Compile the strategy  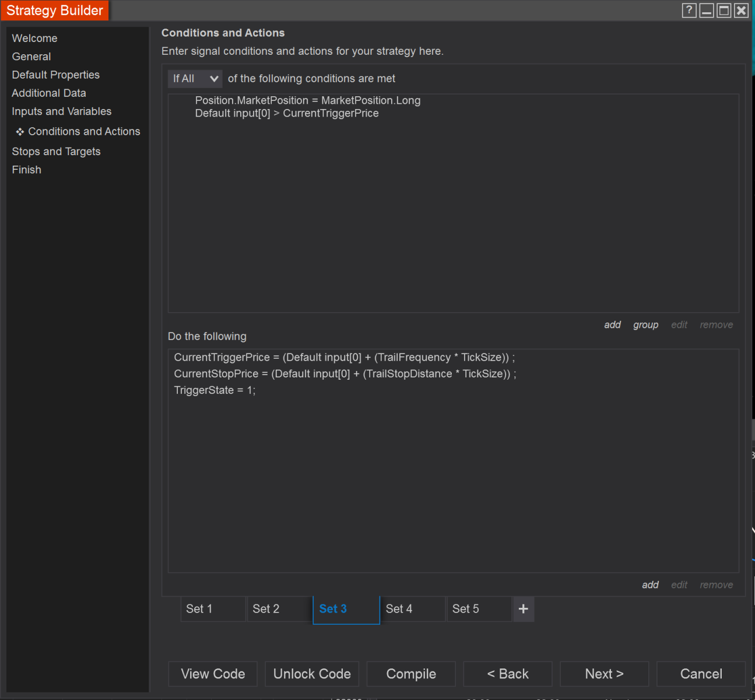tap(411, 674)
